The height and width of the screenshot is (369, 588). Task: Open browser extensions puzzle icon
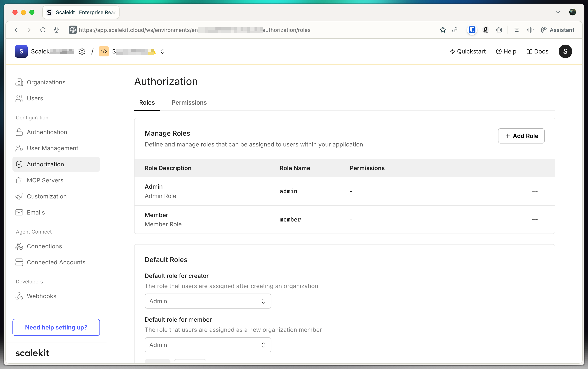(x=499, y=30)
